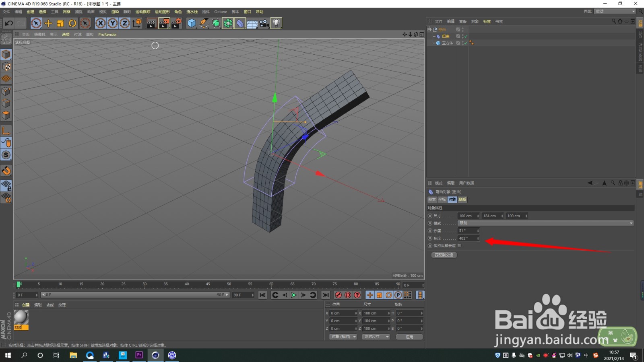Click Render to Picture Viewer icon

click(x=164, y=23)
